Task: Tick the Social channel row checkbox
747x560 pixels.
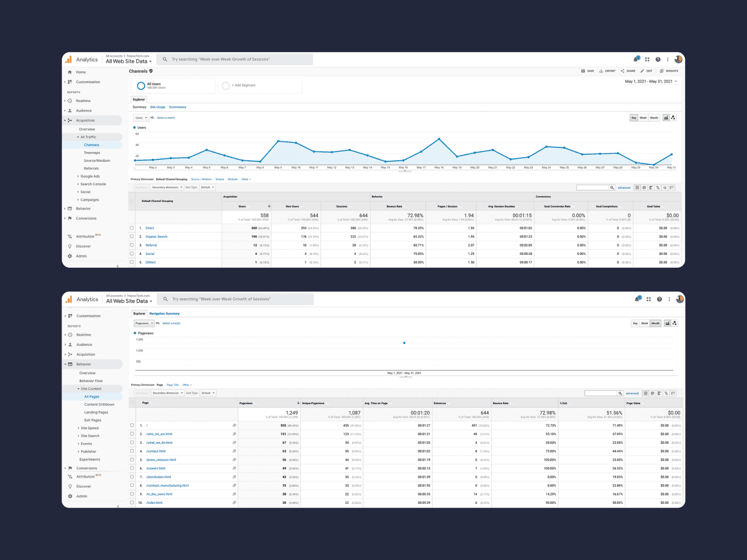Action: (x=132, y=253)
